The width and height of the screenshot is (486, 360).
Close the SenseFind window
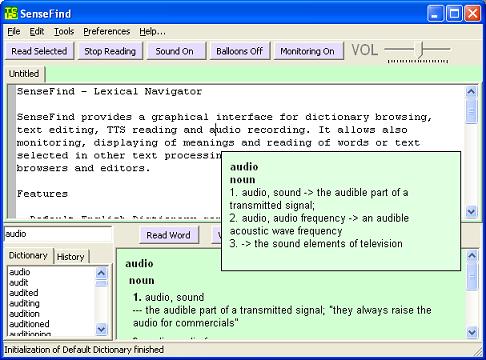473,14
